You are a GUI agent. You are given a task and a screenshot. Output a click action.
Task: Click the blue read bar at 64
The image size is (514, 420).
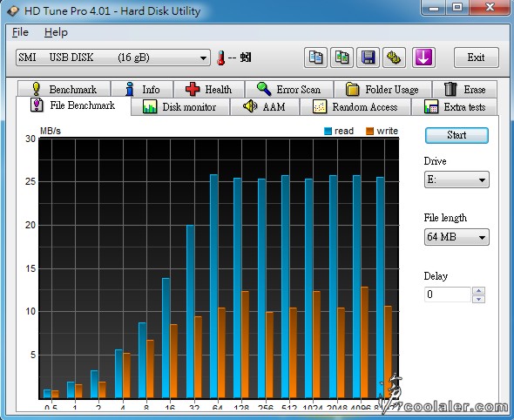coord(213,286)
